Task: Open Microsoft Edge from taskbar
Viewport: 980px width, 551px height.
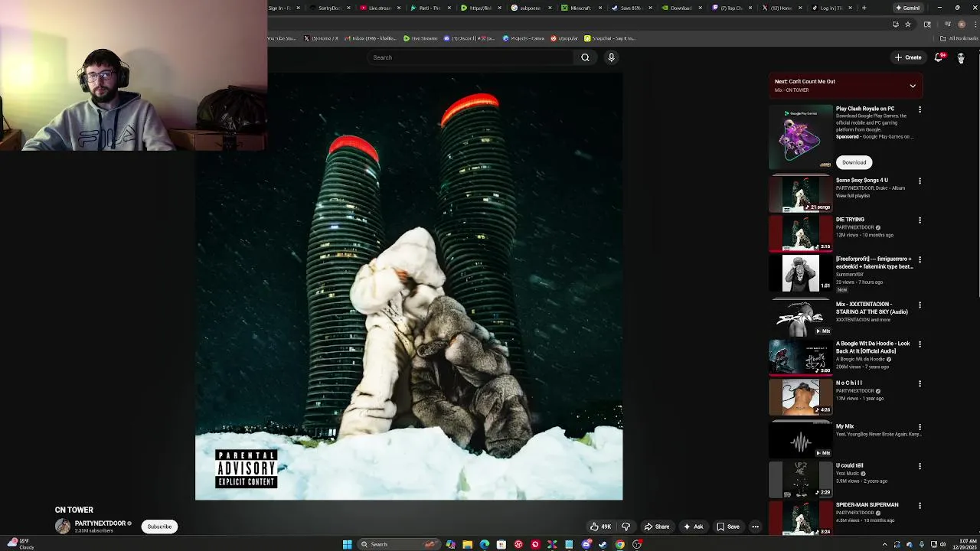Action: click(x=484, y=544)
